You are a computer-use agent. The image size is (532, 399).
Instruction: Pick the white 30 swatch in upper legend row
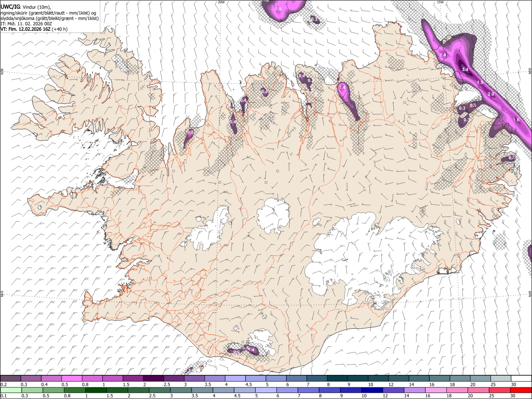(x=521, y=378)
